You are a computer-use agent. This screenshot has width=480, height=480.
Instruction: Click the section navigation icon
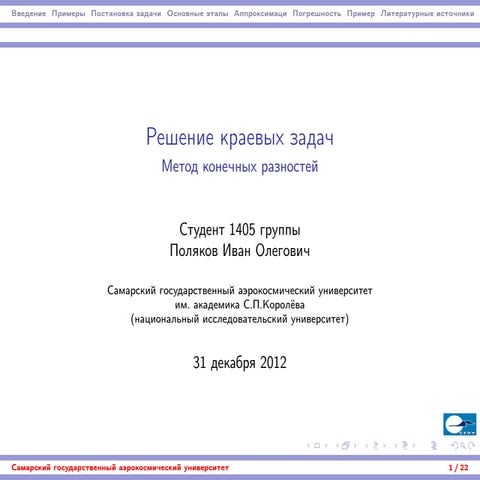405,446
